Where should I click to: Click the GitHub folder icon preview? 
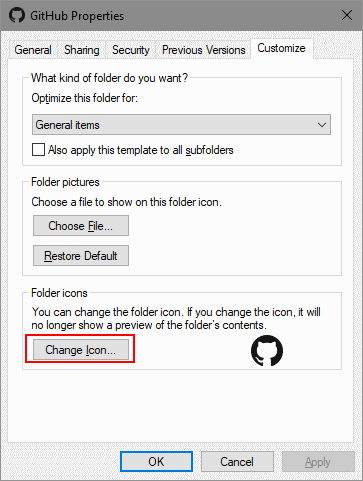267,350
